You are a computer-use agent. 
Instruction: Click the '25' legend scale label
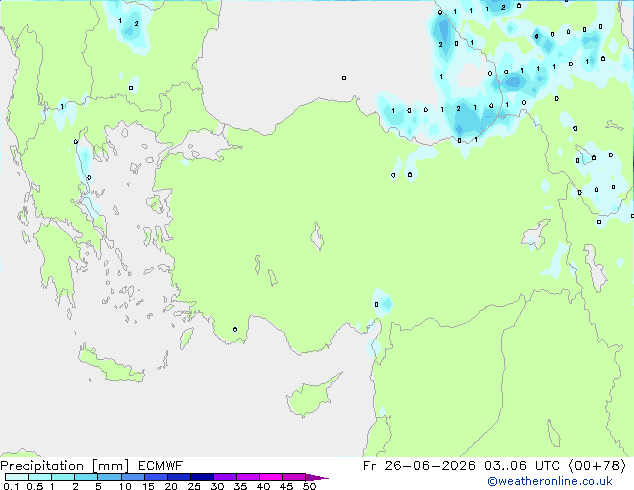pyautogui.click(x=194, y=486)
